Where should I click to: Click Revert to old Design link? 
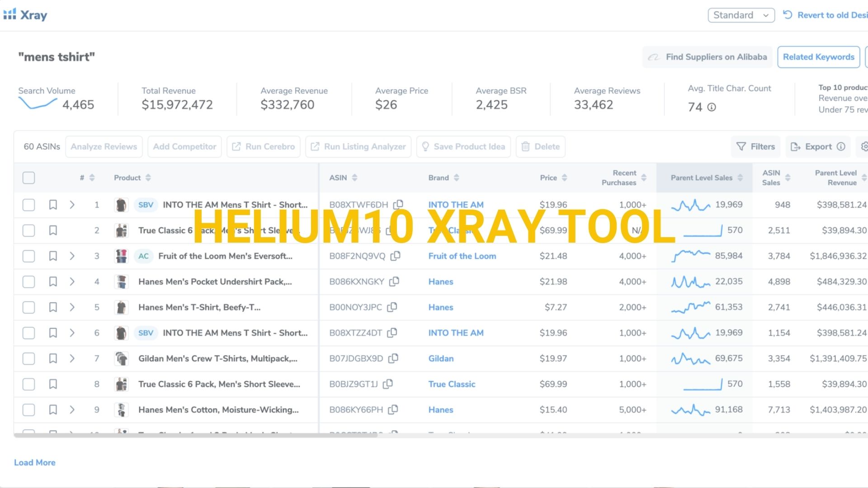tap(826, 15)
